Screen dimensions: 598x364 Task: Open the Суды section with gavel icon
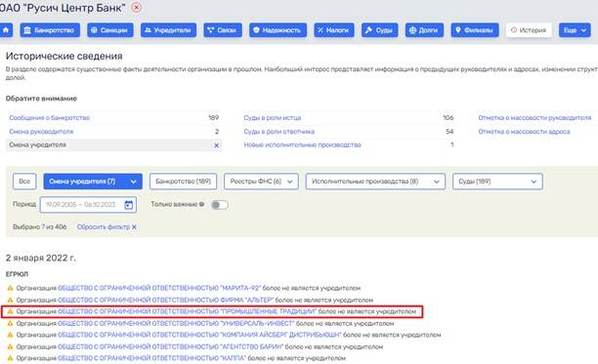coord(379,30)
